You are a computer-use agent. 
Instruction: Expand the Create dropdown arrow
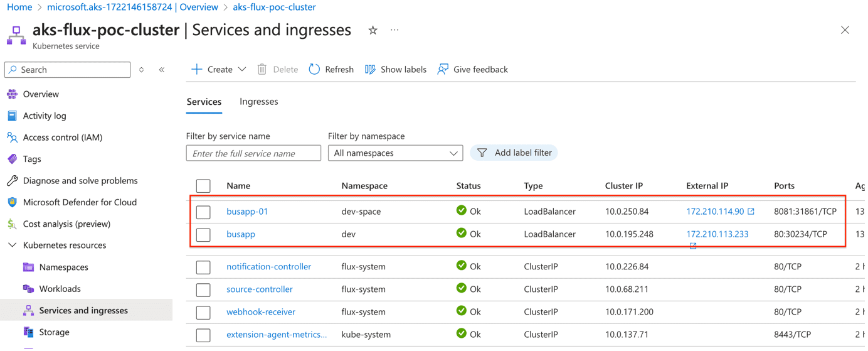(242, 69)
